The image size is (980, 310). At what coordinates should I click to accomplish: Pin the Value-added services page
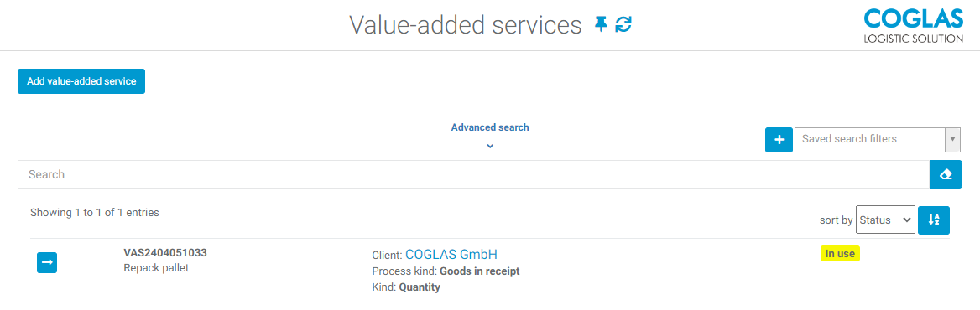pyautogui.click(x=600, y=25)
